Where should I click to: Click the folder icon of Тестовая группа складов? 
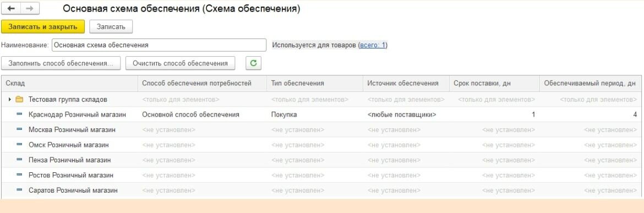click(19, 99)
